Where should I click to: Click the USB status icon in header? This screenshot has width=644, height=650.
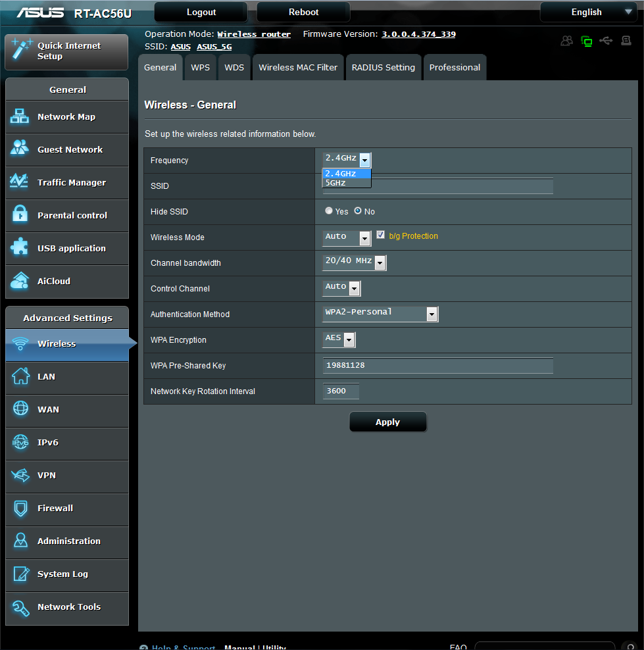point(606,41)
